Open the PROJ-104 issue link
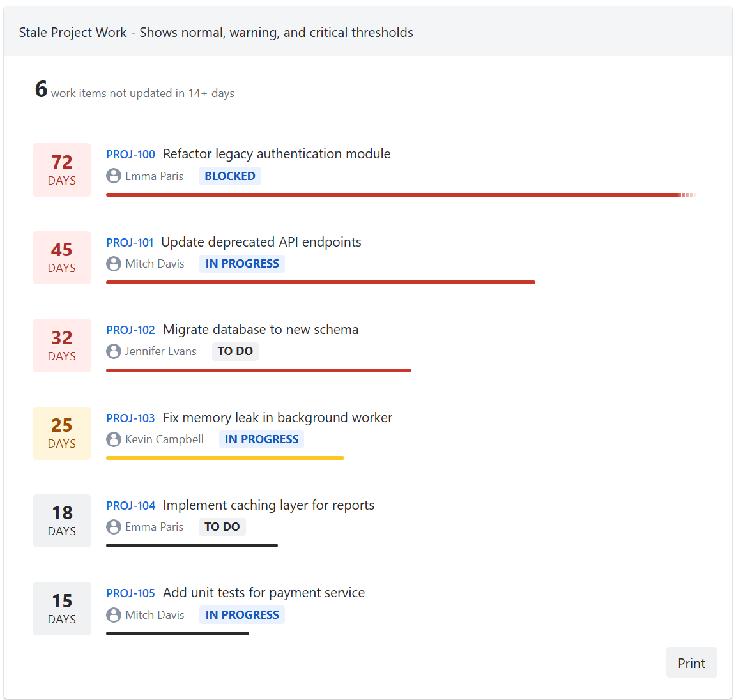 pyautogui.click(x=130, y=506)
